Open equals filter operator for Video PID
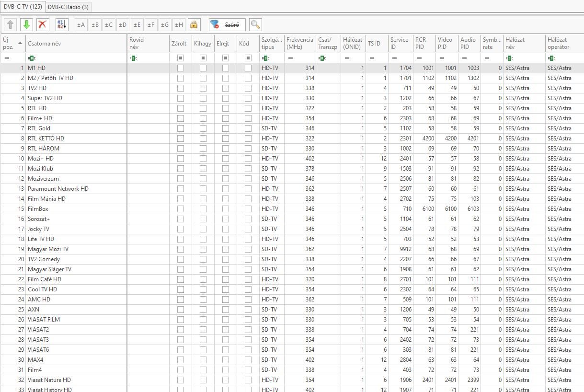Image resolution: width=584 pixels, height=392 pixels. click(x=442, y=58)
